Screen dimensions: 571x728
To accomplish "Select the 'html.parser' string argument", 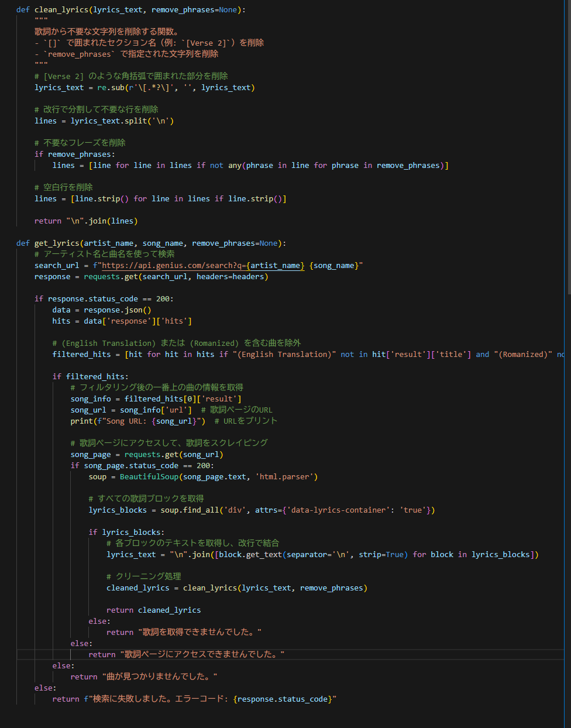I will point(286,477).
